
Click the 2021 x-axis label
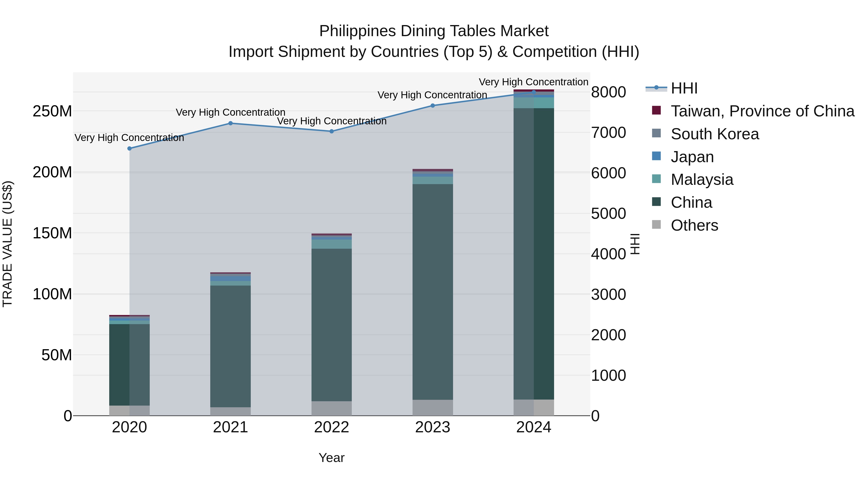(x=231, y=427)
